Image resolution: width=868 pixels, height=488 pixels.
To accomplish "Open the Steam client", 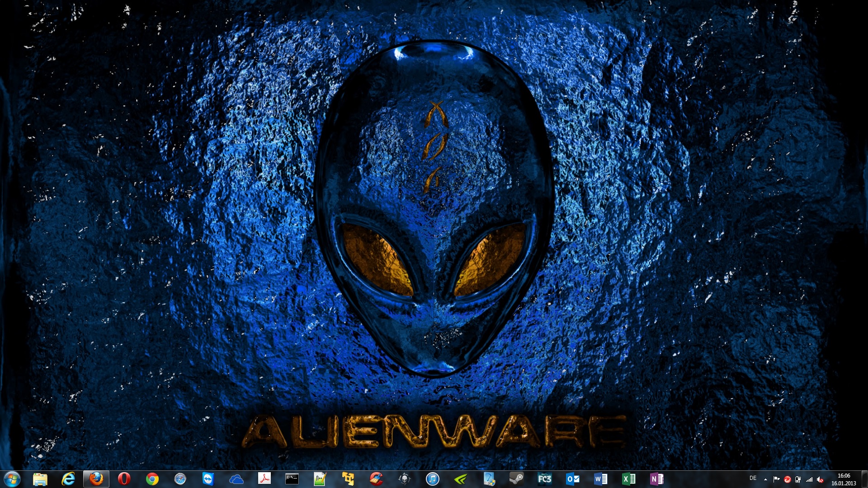I will 516,479.
